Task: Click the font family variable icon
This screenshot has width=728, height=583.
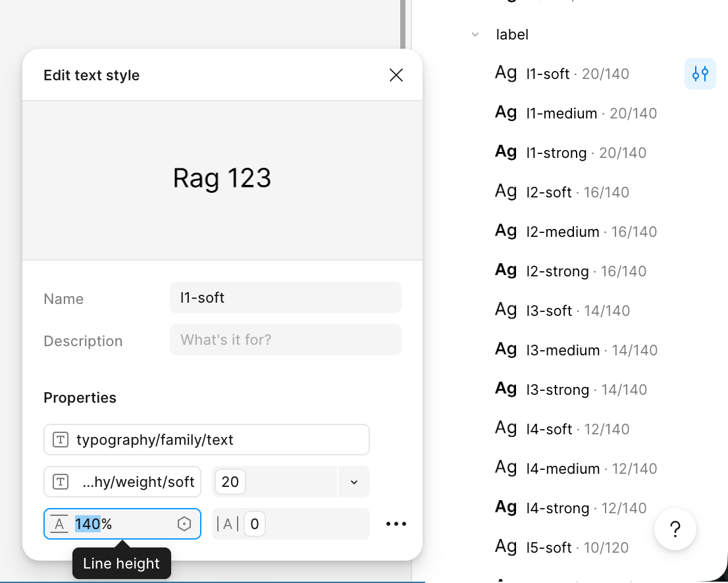Action: (x=61, y=440)
